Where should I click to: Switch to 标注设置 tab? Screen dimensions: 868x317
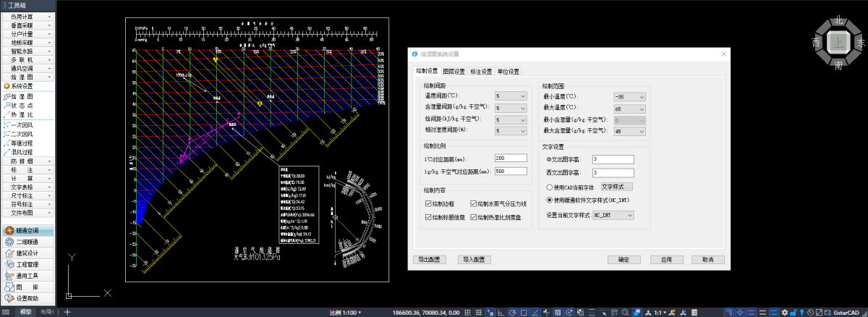click(481, 72)
